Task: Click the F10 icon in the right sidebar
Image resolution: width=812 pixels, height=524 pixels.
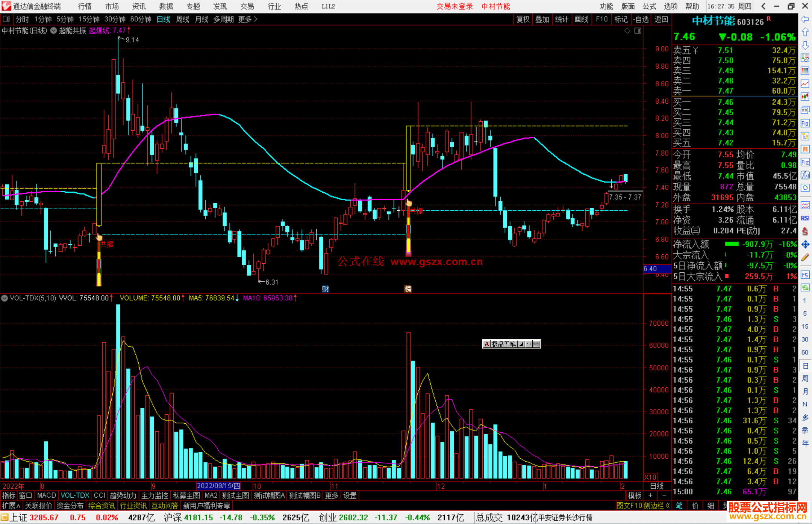Action: coord(805,123)
